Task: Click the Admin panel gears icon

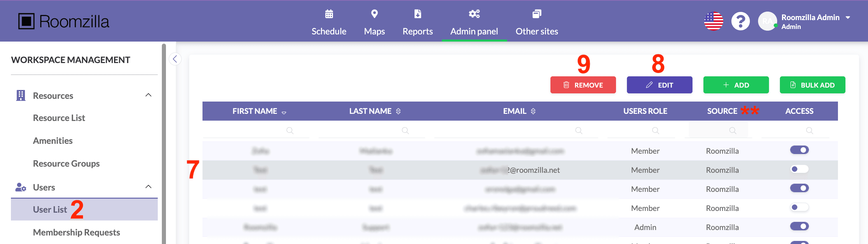Action: (x=474, y=14)
